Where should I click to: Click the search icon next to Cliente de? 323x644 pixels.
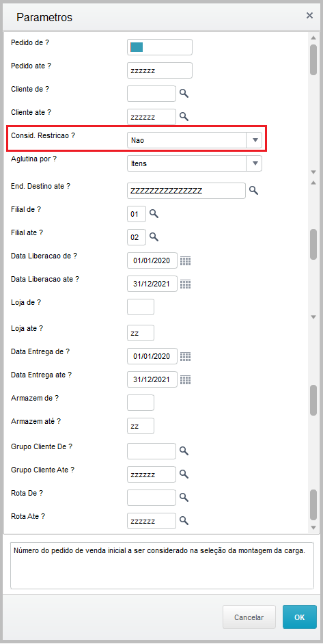click(184, 94)
